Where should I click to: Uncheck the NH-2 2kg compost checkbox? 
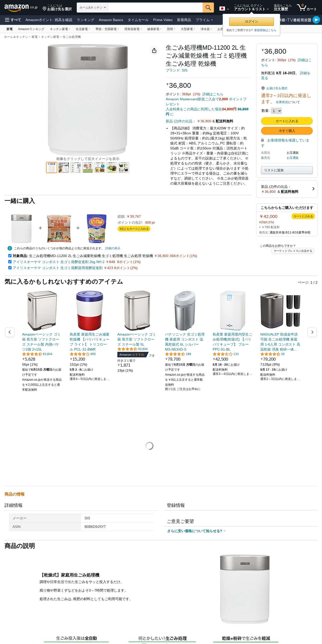pos(10,262)
